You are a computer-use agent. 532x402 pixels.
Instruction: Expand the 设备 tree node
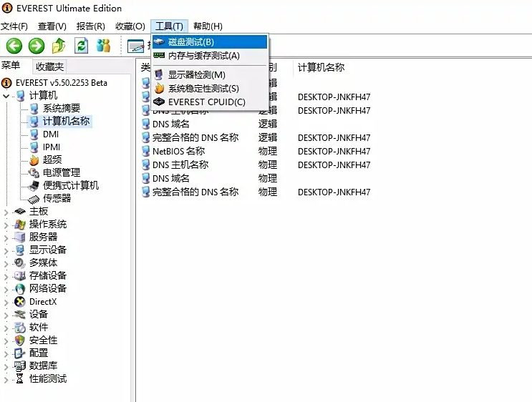pos(6,315)
